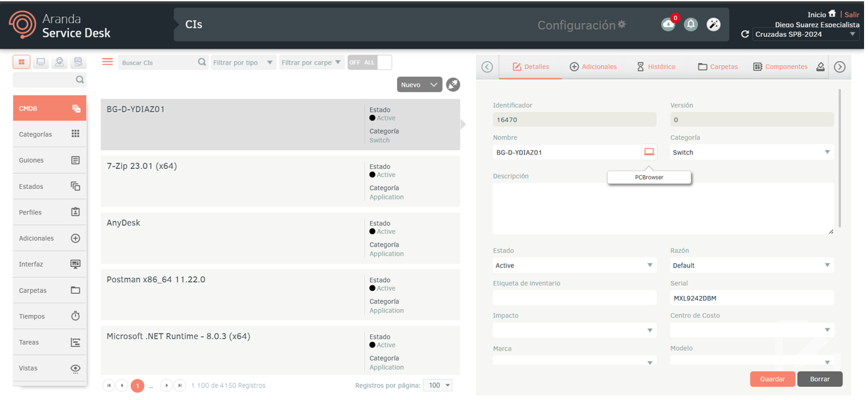Click the magnifier in Buscar CIs field
The height and width of the screenshot is (400, 868).
coord(202,63)
